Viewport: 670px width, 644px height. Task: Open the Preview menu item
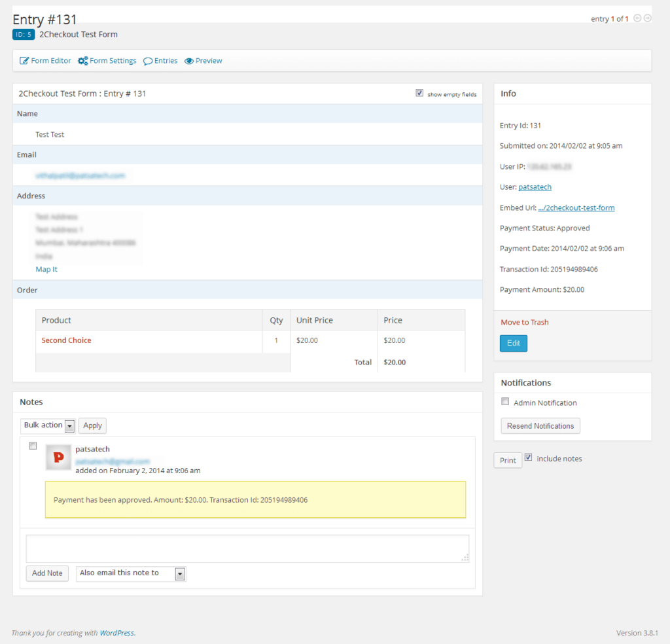pyautogui.click(x=203, y=61)
